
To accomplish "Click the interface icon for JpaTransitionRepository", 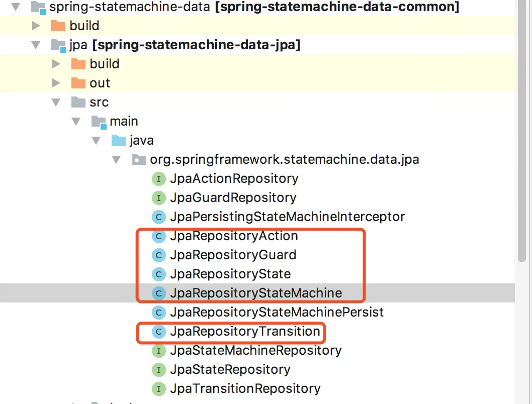I will tap(158, 388).
